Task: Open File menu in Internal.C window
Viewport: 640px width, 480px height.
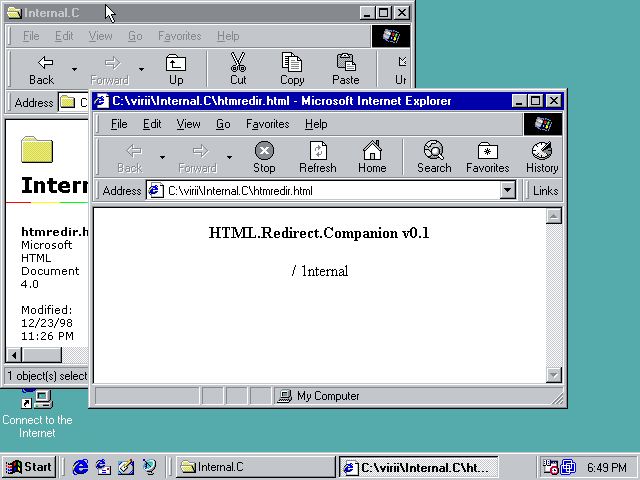Action: 31,36
